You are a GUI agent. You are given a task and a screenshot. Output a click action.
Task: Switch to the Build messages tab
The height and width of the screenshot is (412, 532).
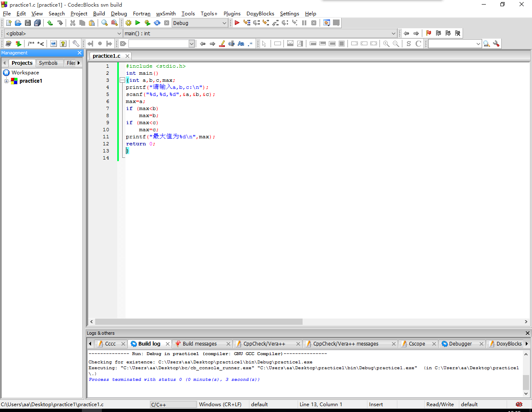(199, 344)
